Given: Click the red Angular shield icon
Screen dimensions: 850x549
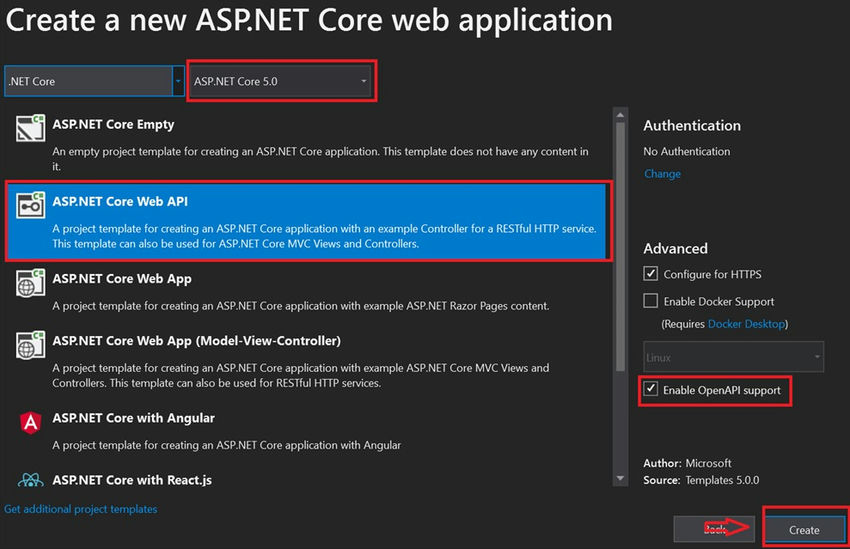Looking at the screenshot, I should [31, 422].
